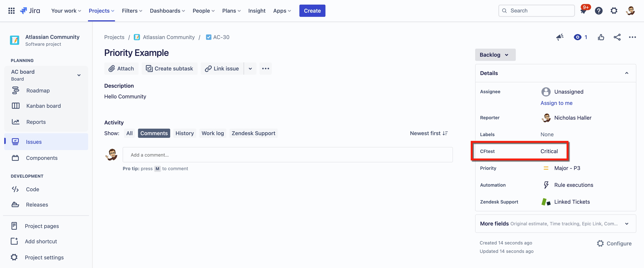Select the Kanban board sidebar icon
This screenshot has width=644, height=268.
click(16, 106)
